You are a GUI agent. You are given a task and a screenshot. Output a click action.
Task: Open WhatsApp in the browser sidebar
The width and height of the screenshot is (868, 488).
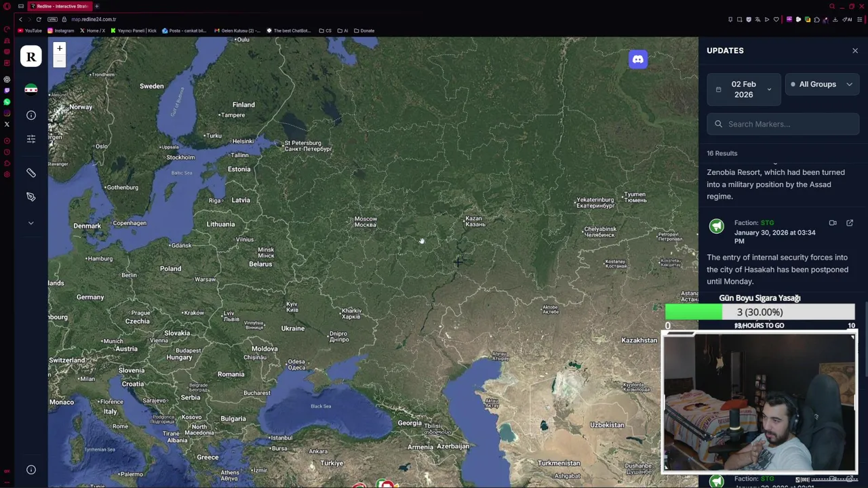(7, 102)
